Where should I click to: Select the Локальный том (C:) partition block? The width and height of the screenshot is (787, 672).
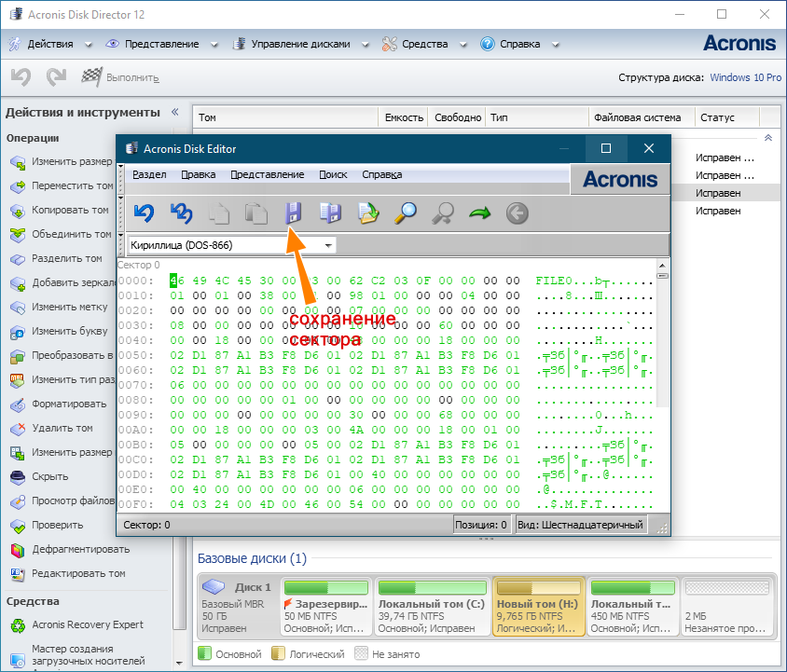tap(431, 607)
